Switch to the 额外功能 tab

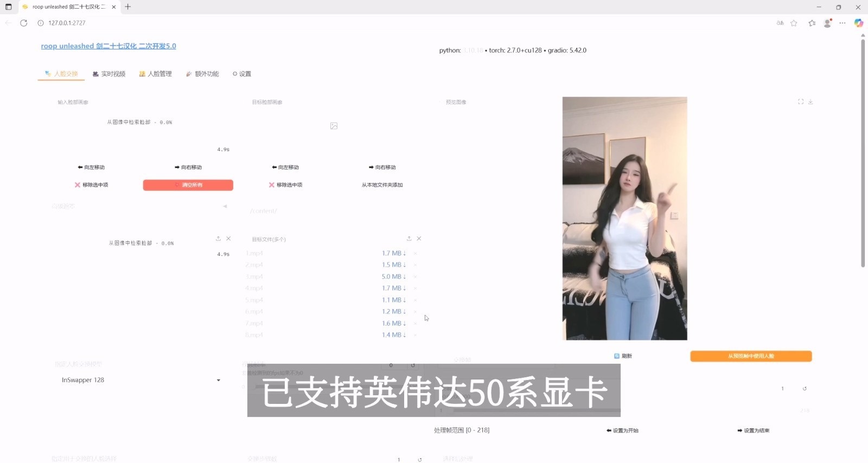pyautogui.click(x=202, y=74)
